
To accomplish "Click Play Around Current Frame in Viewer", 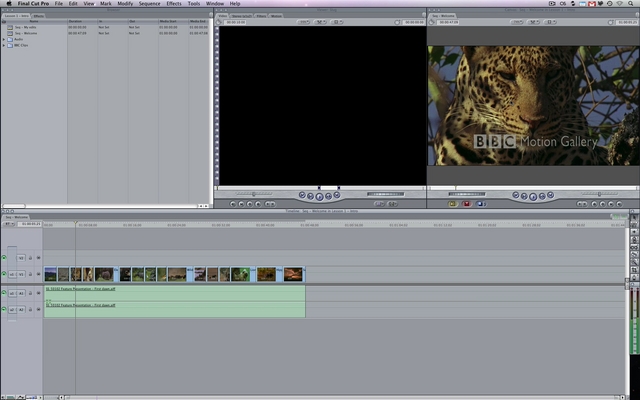I will [329, 196].
